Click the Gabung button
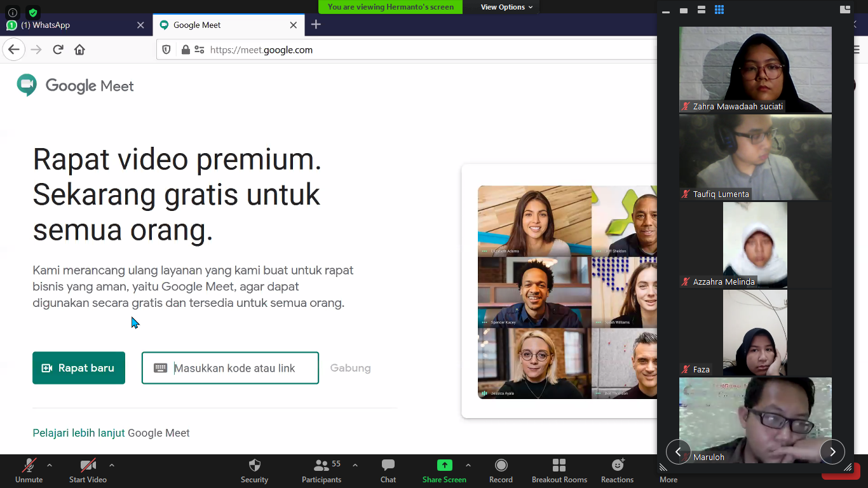This screenshot has height=488, width=868. tap(350, 368)
